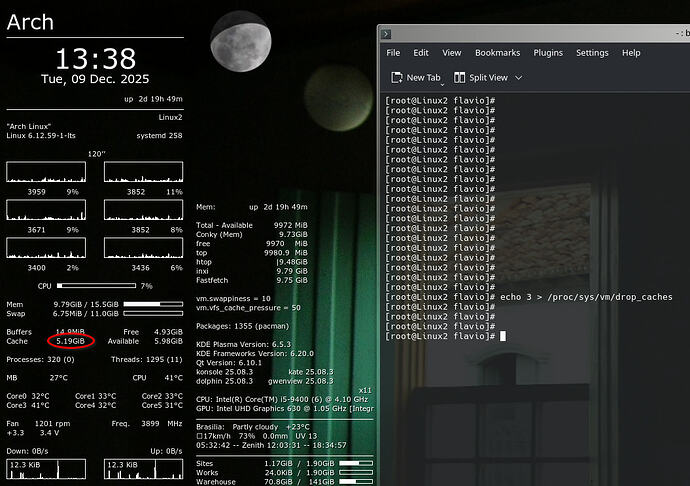
Task: Open the Edit menu
Action: coord(421,53)
